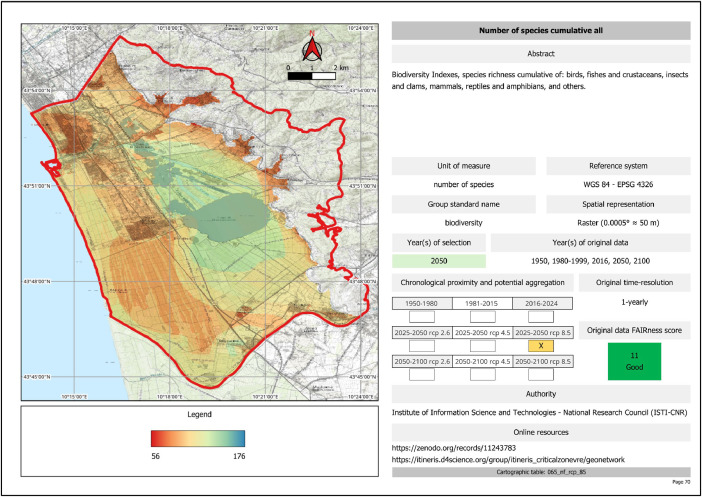Image resolution: width=702 pixels, height=497 pixels.
Task: Click the 'Raster (0.0005° ≈ 50 m)' value
Action: 618,223
